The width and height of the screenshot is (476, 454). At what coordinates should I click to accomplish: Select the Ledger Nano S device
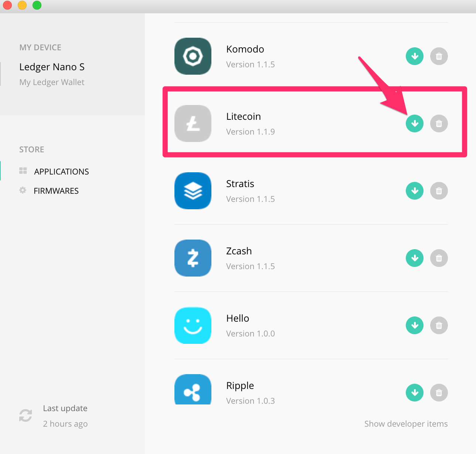click(x=52, y=67)
